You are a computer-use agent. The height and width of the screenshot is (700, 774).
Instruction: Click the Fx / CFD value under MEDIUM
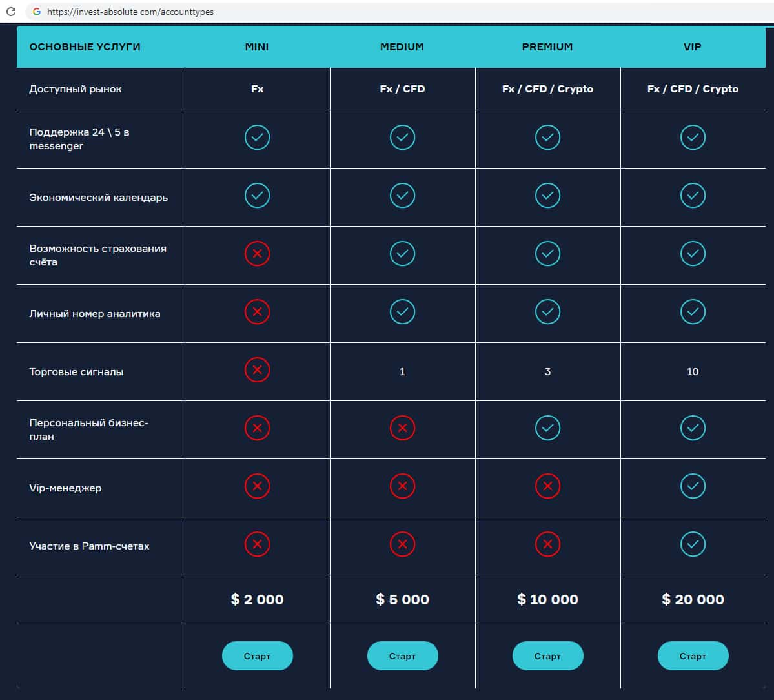[x=402, y=89]
